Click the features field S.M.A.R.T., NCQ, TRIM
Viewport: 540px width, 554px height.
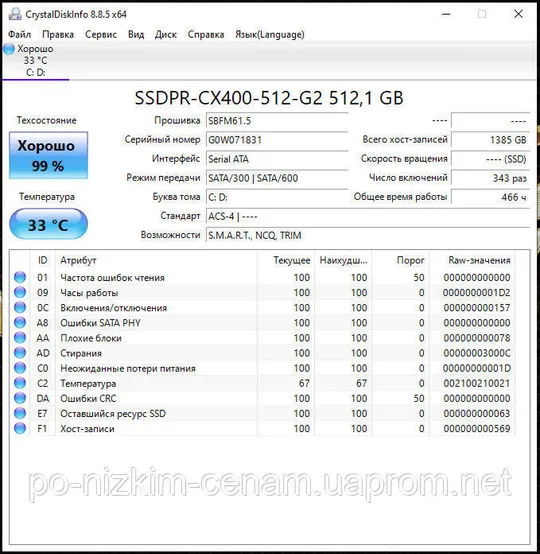point(368,235)
